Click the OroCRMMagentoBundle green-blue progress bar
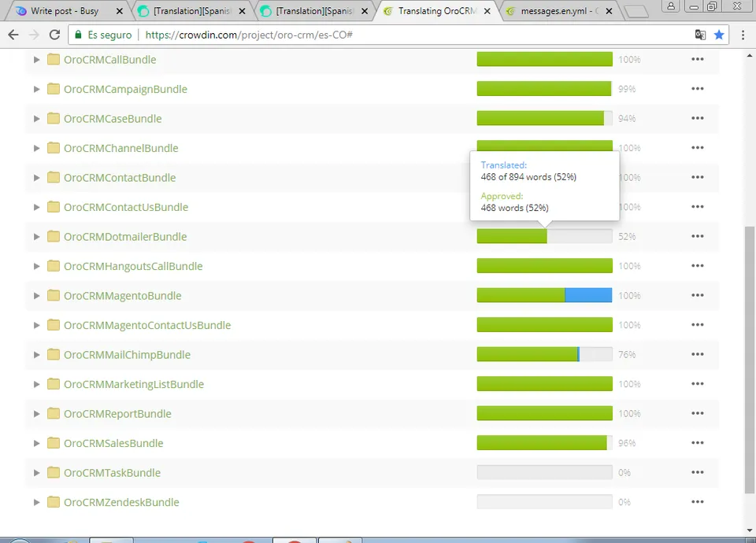Viewport: 756px width, 543px height. [545, 295]
